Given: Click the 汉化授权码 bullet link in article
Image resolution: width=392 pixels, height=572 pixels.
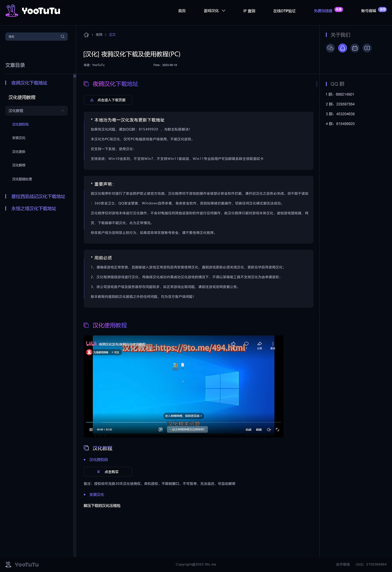Looking at the screenshot, I should (99, 460).
